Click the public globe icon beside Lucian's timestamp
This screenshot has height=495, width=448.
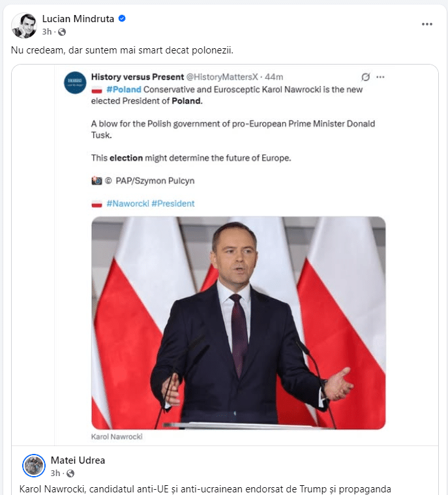click(62, 32)
